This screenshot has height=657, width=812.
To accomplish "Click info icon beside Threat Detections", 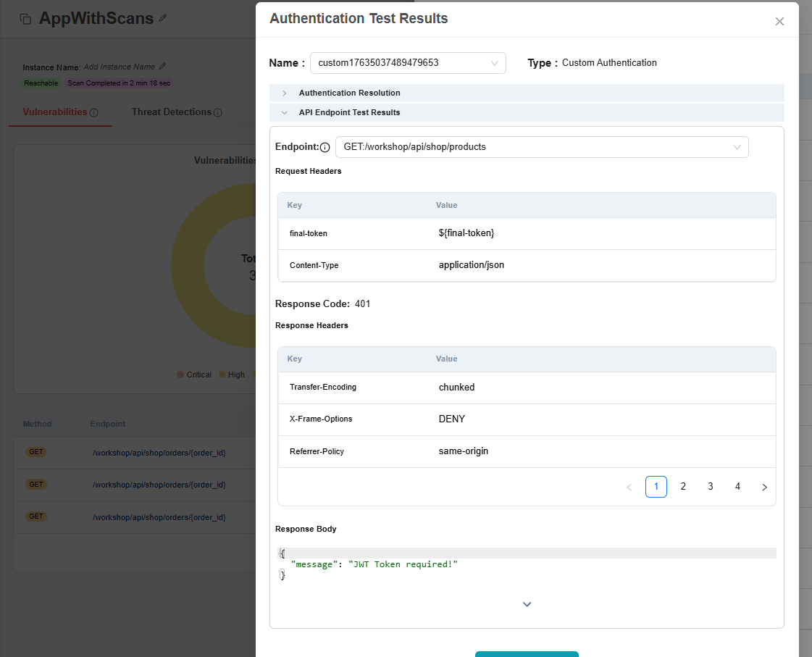I will tap(218, 112).
